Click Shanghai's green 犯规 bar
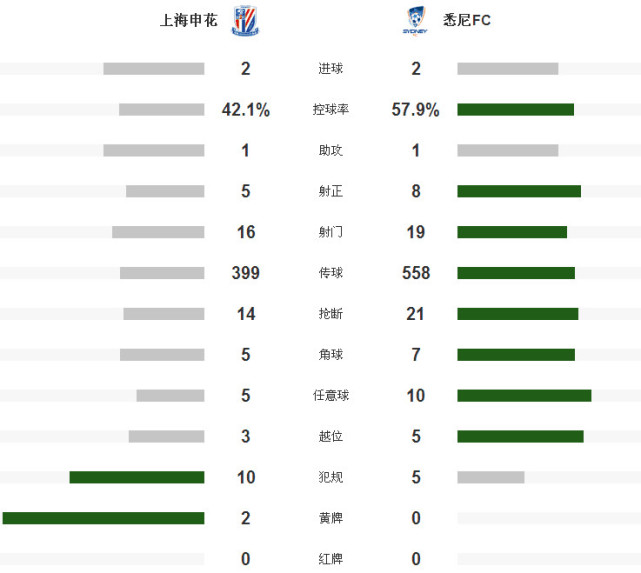Screen dimensions: 641x573 pyautogui.click(x=136, y=477)
